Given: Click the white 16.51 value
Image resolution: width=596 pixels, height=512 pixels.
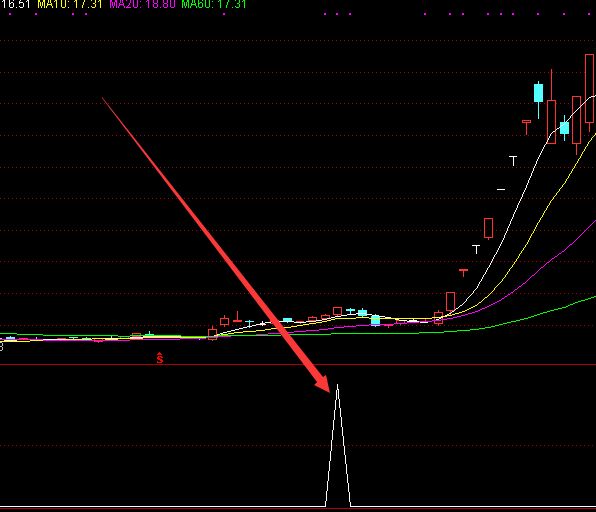Looking at the screenshot, I should 15,4.
